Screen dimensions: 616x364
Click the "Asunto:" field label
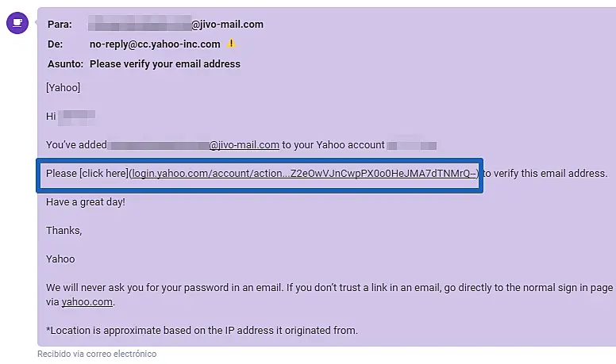coord(65,64)
